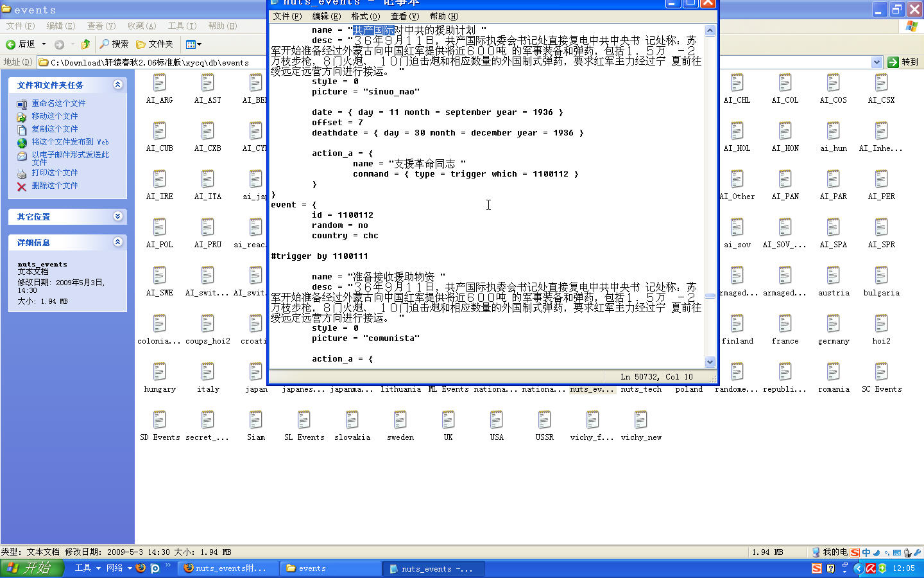Screen dimensions: 924x578
Task: Open Explorer's 收藏(A) menu
Action: [x=141, y=26]
